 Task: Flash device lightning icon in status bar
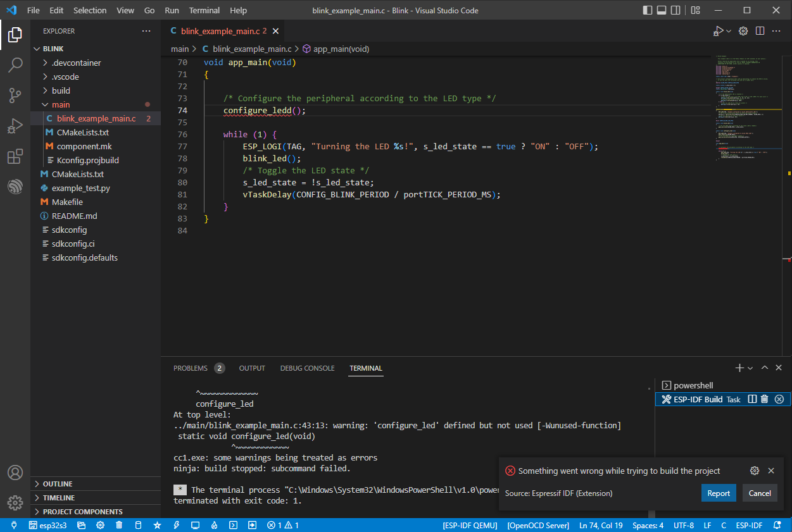176,525
